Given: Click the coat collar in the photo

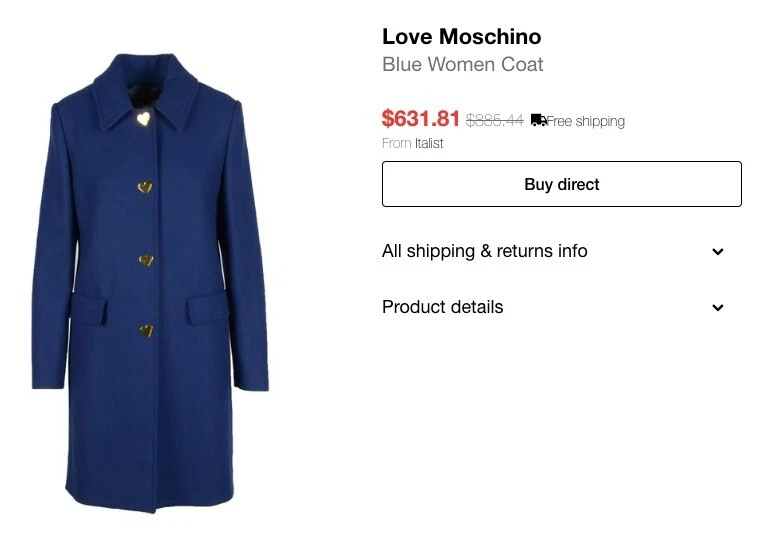Looking at the screenshot, I should click(146, 92).
